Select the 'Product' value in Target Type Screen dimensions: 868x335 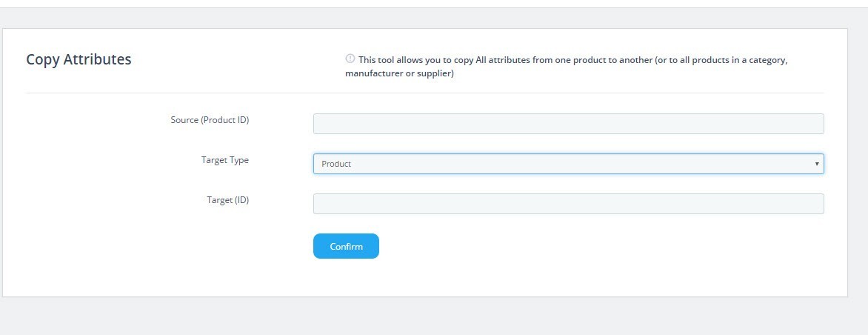336,164
